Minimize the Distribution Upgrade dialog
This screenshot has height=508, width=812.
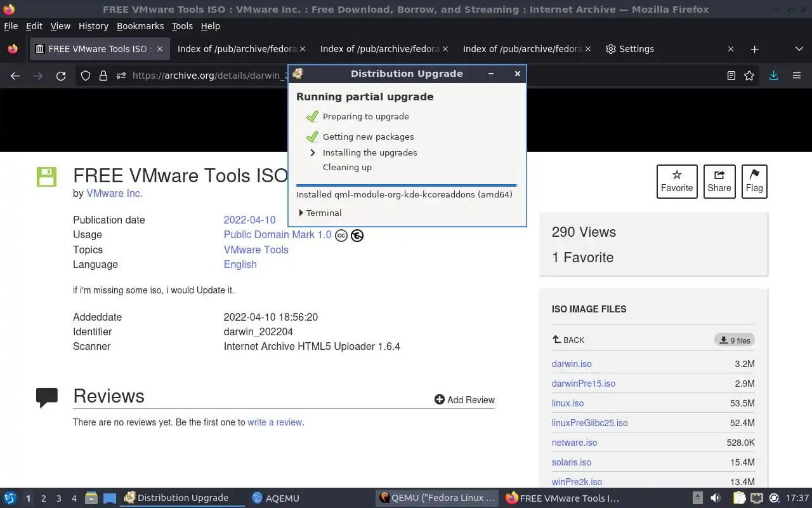coord(490,74)
